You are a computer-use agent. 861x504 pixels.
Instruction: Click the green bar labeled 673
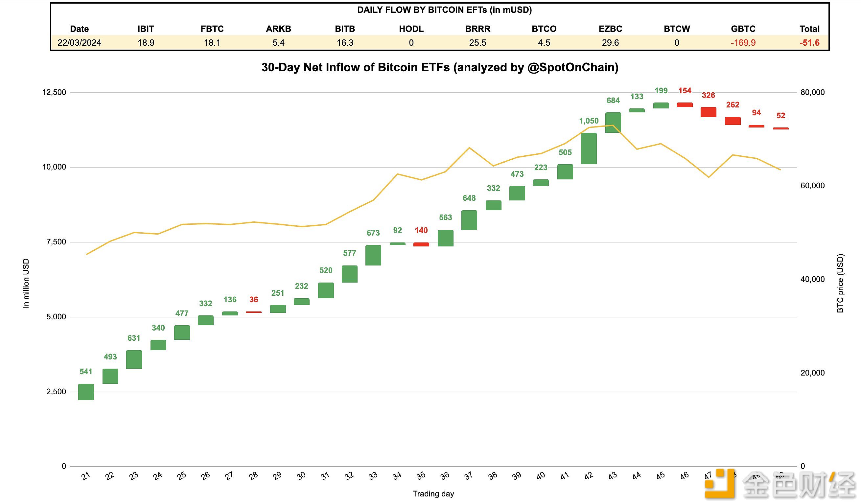pos(373,255)
